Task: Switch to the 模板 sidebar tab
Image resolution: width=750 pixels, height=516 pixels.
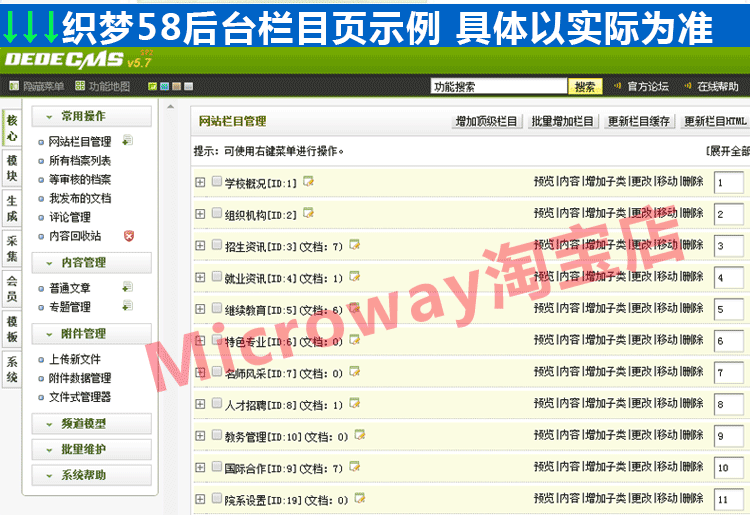Action: [x=12, y=329]
